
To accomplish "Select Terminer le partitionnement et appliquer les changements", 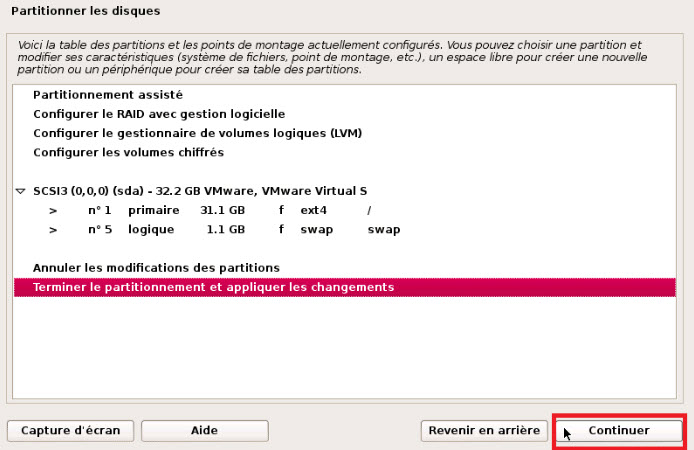I will point(344,287).
